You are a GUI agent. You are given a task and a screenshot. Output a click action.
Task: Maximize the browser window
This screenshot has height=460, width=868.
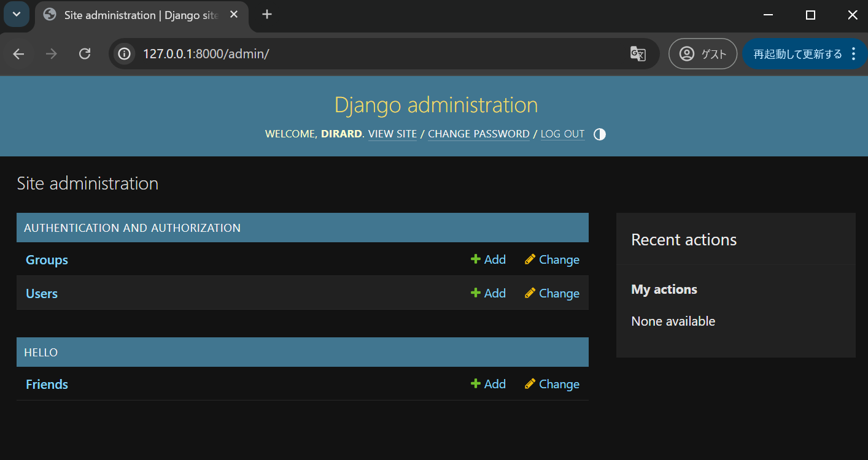[810, 15]
